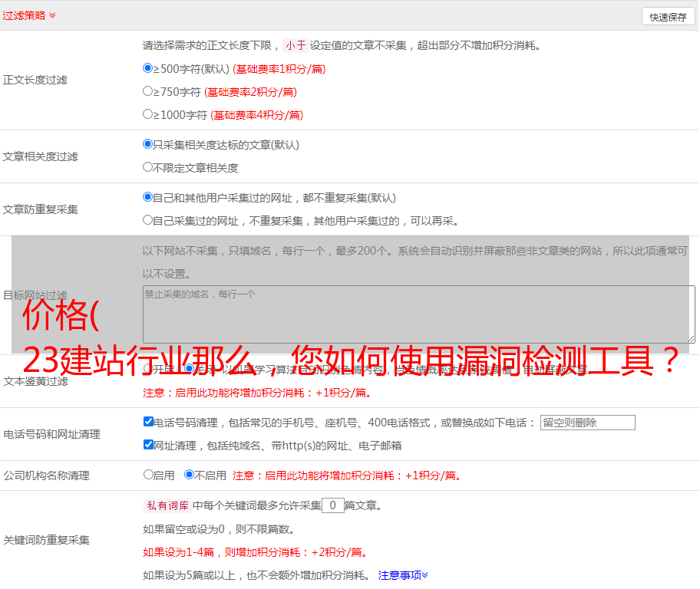700x589 pixels.
Task: Choose the ≥750字符 length filter
Action: pos(148,91)
